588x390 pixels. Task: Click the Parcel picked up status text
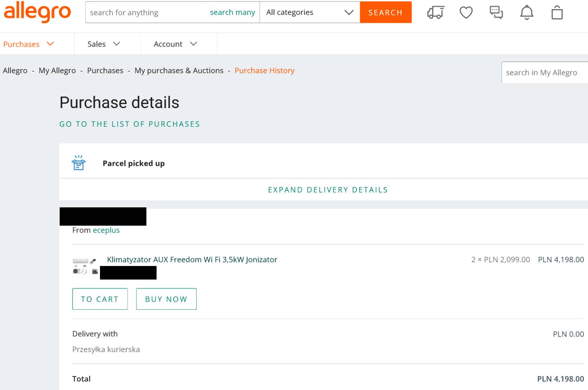point(134,163)
